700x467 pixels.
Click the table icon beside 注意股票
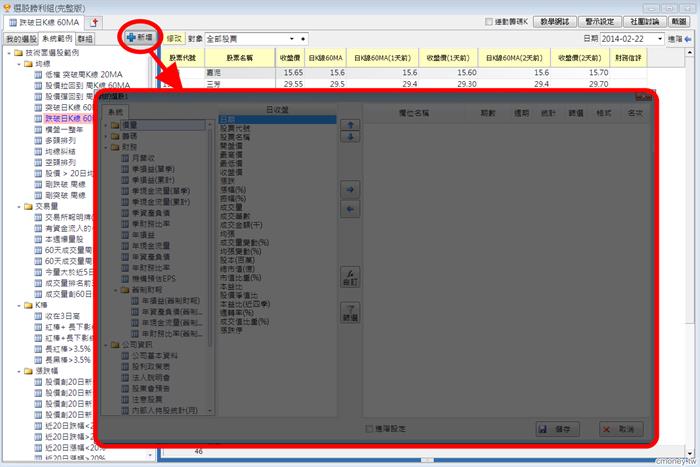point(125,400)
